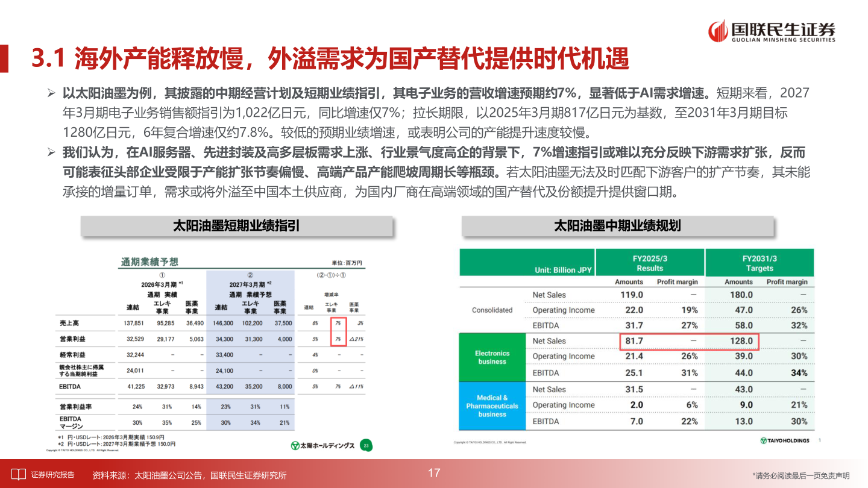Select the 43,200 EBITDA forecast cell
Image resolution: width=868 pixels, height=488 pixels.
tap(224, 387)
